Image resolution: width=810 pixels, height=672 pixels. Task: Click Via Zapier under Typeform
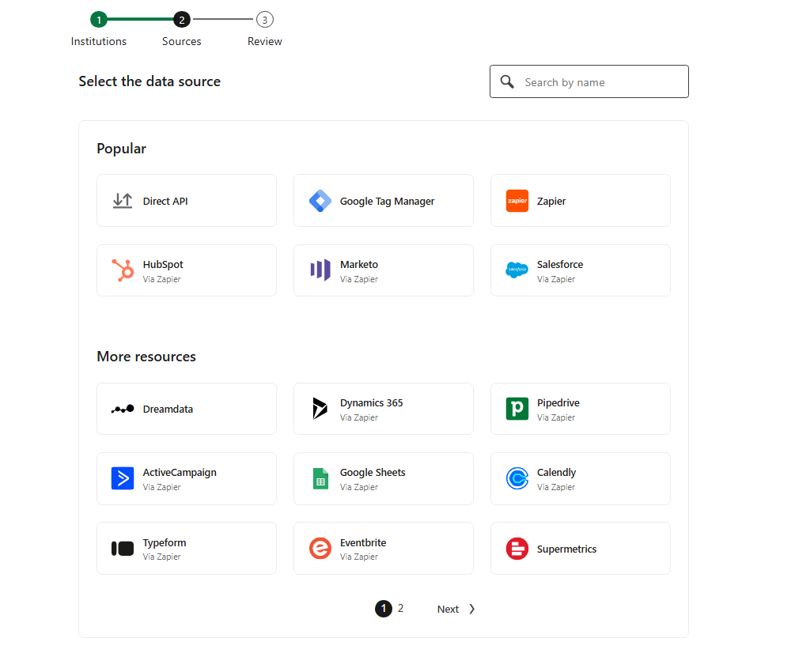[161, 557]
